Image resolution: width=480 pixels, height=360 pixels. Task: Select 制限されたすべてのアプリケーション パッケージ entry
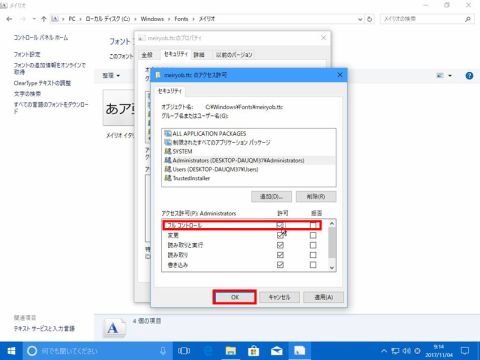249,142
